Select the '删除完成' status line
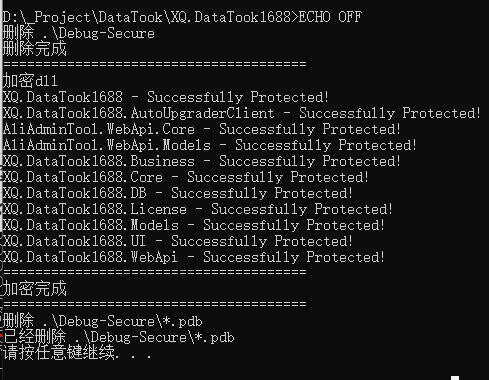Image resolution: width=489 pixels, height=380 pixels. [35, 49]
